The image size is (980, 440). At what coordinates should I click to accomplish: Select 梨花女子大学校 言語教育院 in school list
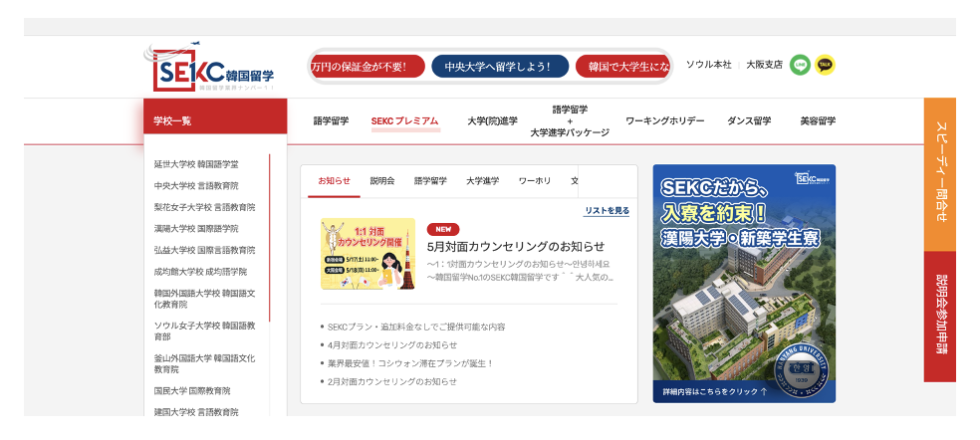[x=204, y=207]
